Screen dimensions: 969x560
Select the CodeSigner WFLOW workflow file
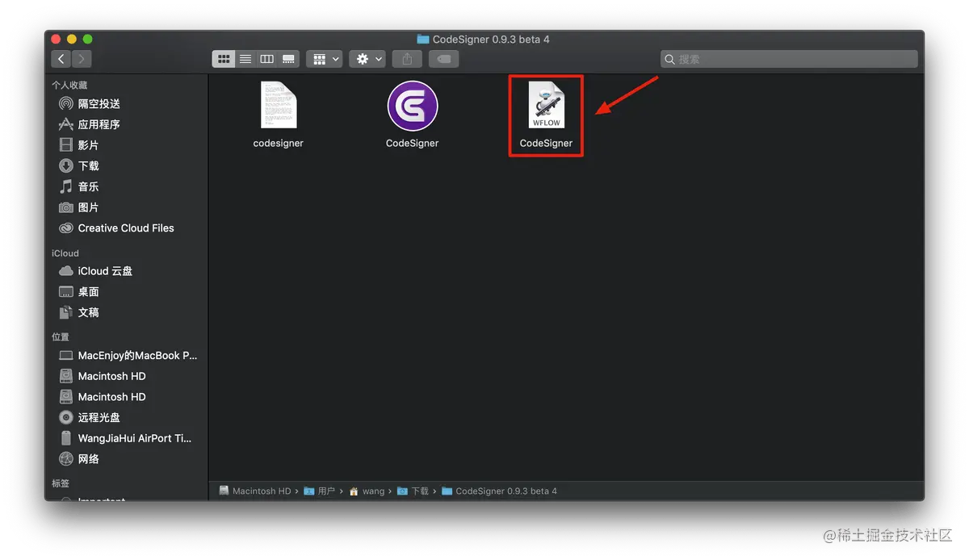(x=546, y=105)
